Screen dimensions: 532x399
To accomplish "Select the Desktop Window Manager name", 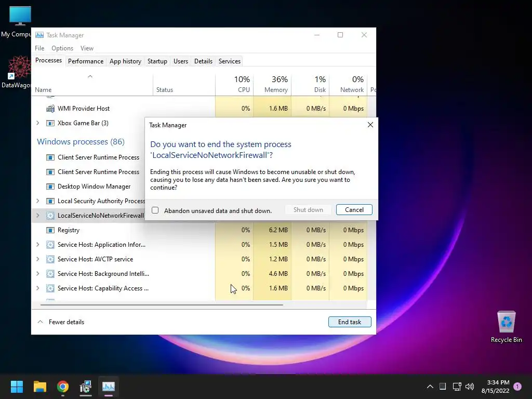I will (94, 187).
